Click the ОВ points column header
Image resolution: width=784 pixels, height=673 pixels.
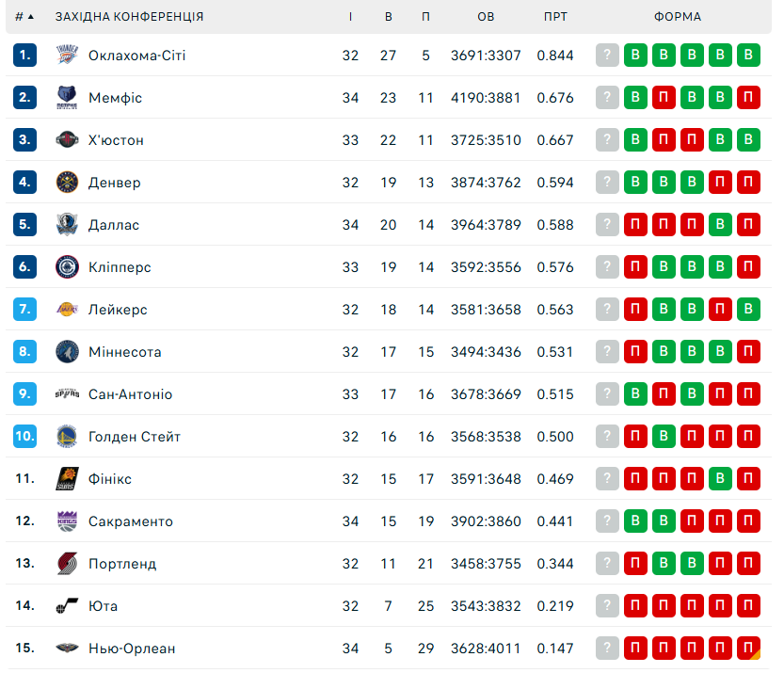486,17
